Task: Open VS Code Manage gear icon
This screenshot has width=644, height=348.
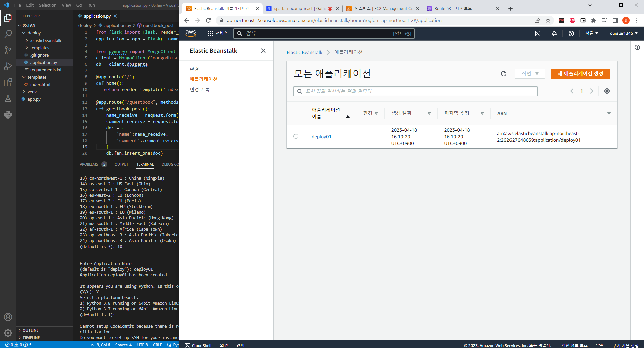Action: [x=8, y=333]
